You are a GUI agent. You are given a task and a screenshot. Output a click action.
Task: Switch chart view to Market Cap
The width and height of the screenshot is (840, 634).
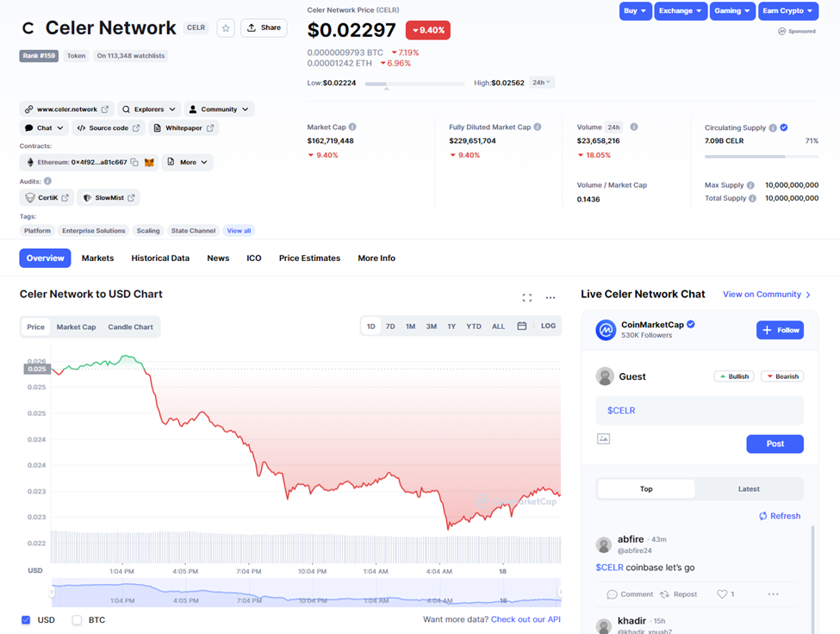(x=76, y=327)
